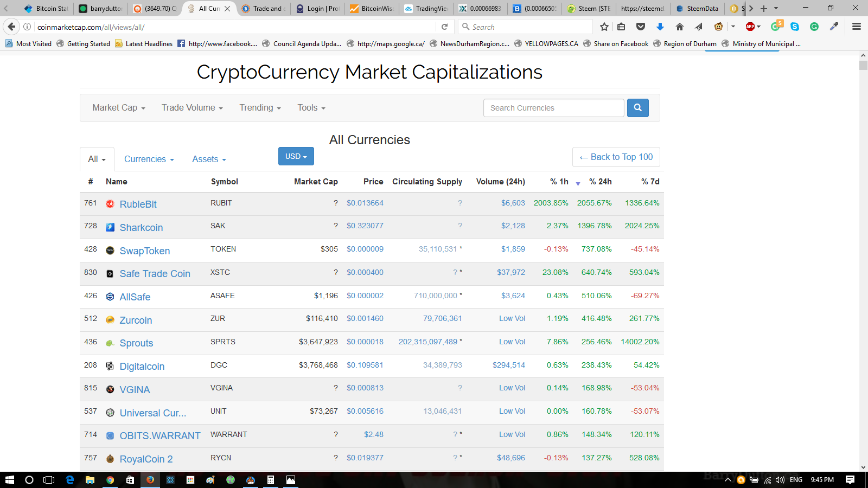
Task: Open the RubleBit coin link
Action: 138,204
